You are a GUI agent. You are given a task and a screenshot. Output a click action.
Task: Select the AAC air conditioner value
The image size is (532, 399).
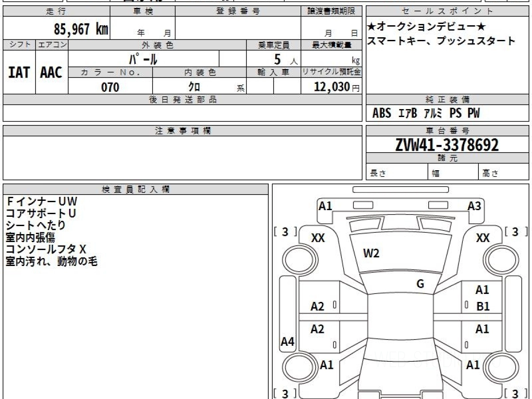(x=51, y=72)
